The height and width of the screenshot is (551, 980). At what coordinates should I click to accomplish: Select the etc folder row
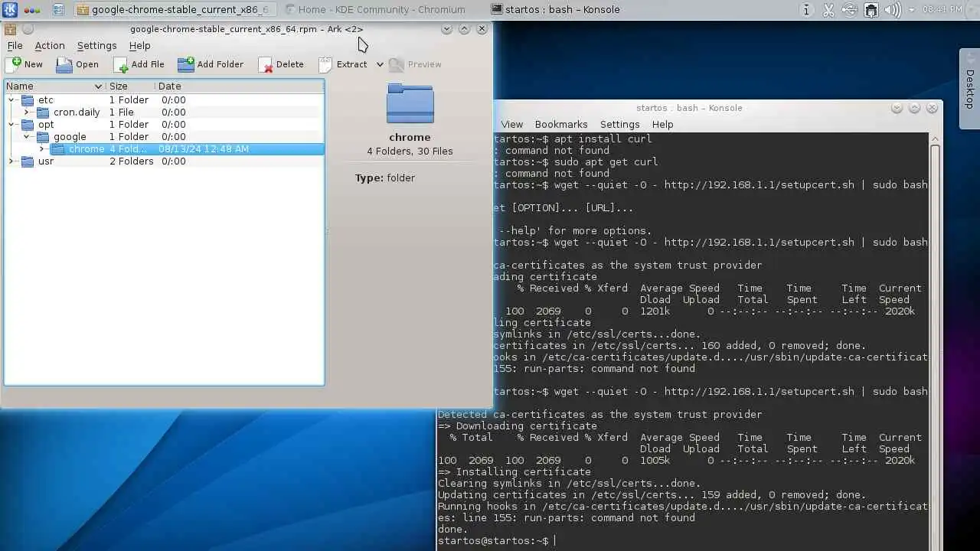[x=165, y=100]
